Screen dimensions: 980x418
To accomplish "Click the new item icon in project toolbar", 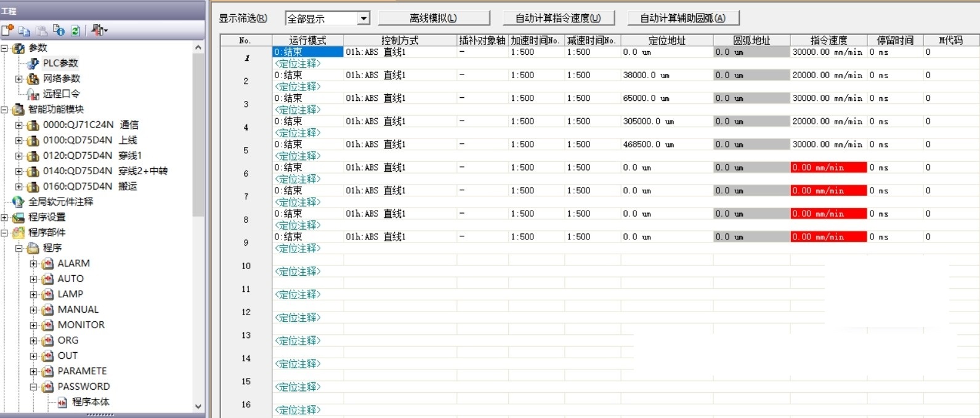I will [x=7, y=30].
